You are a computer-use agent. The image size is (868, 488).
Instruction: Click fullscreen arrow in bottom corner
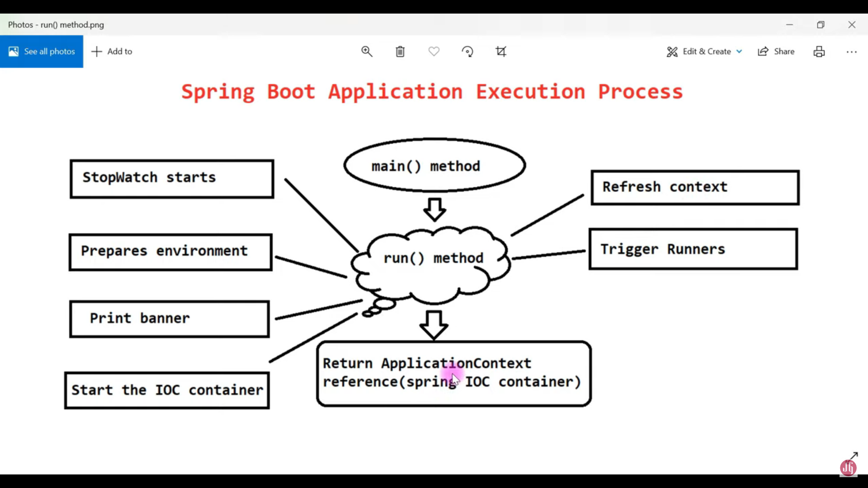(854, 455)
